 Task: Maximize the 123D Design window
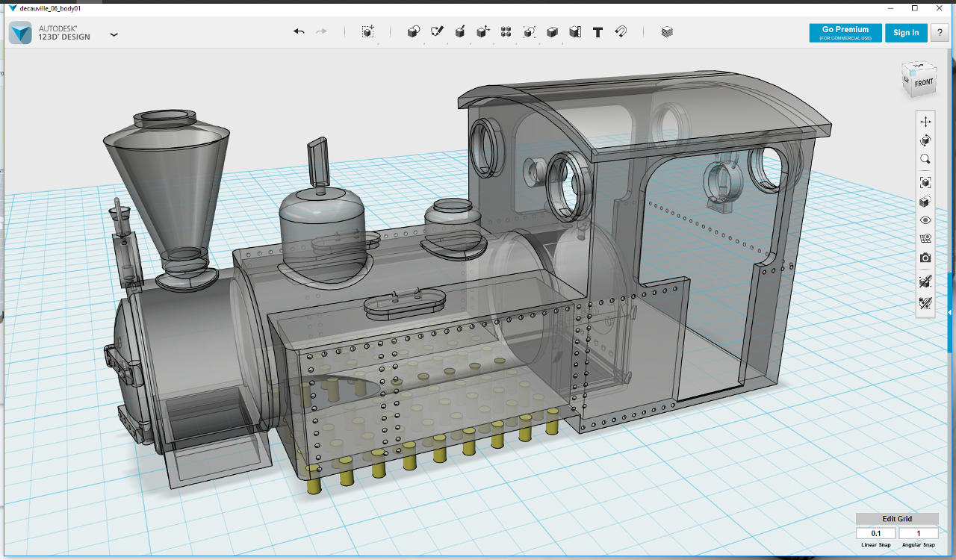coord(915,8)
